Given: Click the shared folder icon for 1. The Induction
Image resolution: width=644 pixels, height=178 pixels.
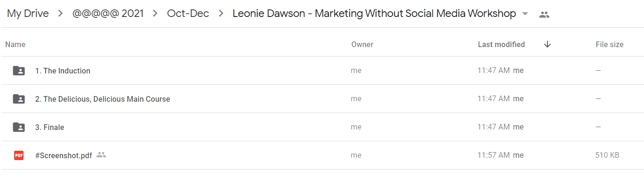Looking at the screenshot, I should [19, 71].
